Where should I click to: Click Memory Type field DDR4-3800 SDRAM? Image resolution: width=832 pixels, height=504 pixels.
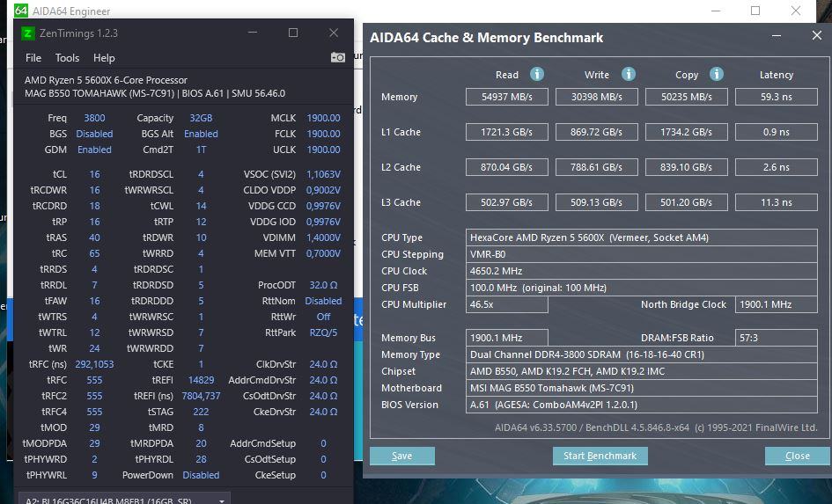tap(642, 354)
